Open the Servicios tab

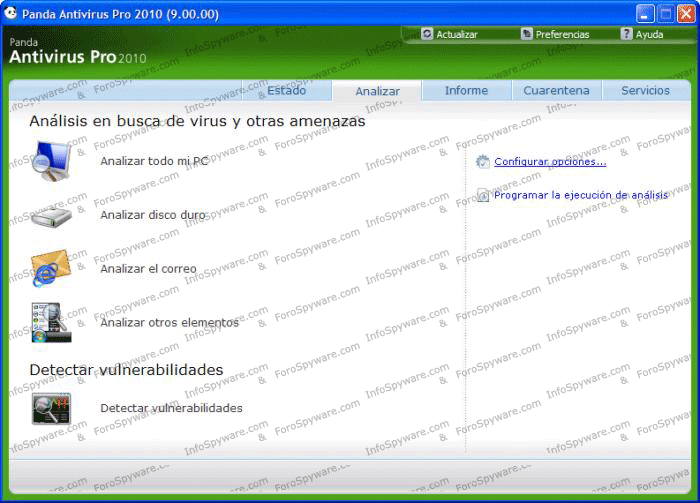tap(646, 91)
